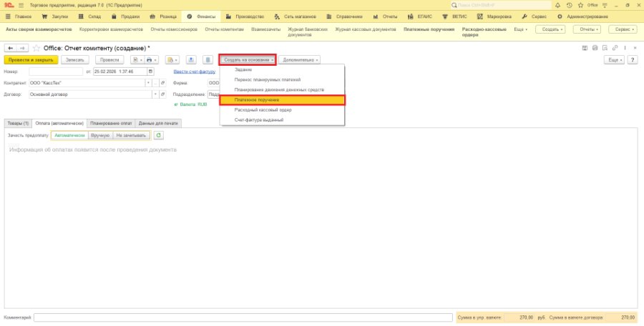Open the panel settings icon next to Office

(605, 5)
